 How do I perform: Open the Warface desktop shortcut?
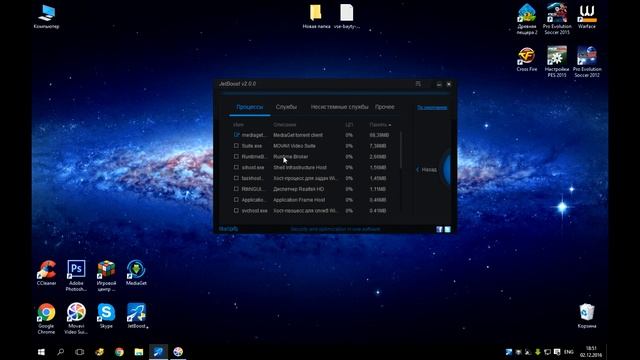click(x=587, y=17)
